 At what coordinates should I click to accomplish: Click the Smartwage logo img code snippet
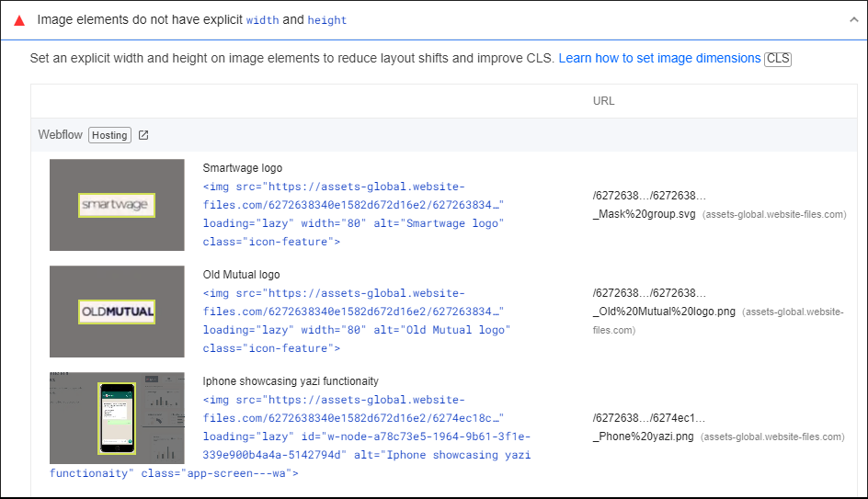(353, 214)
